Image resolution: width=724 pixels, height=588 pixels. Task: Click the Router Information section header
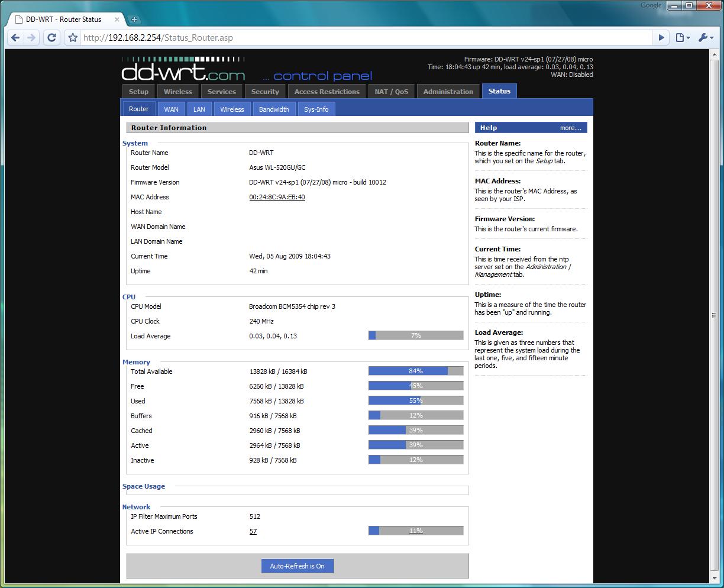298,128
